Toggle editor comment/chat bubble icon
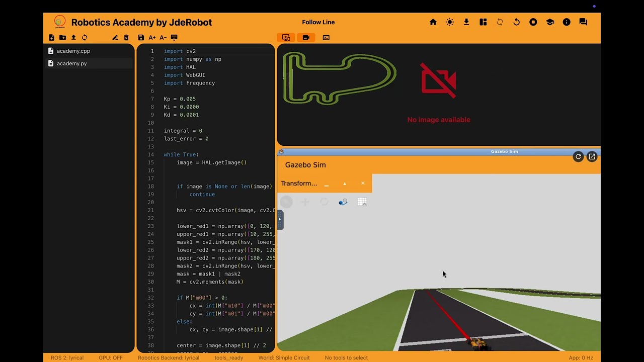Image resolution: width=644 pixels, height=362 pixels. (x=174, y=38)
